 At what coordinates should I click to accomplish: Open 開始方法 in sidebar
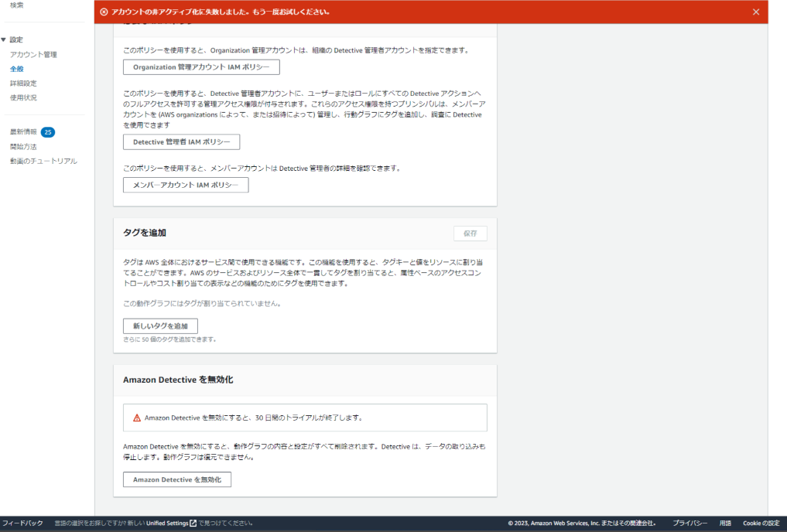click(23, 146)
